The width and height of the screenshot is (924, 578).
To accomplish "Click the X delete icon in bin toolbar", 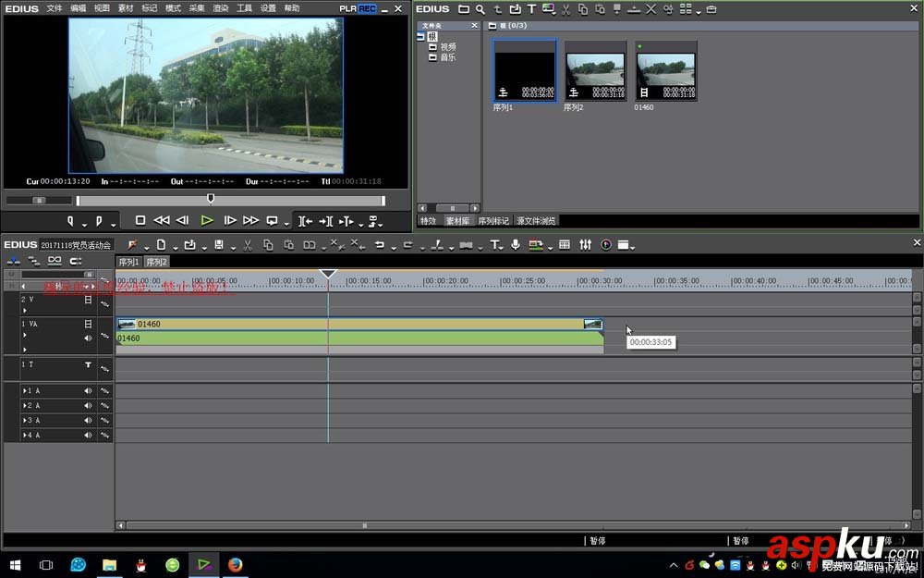I will pos(650,9).
